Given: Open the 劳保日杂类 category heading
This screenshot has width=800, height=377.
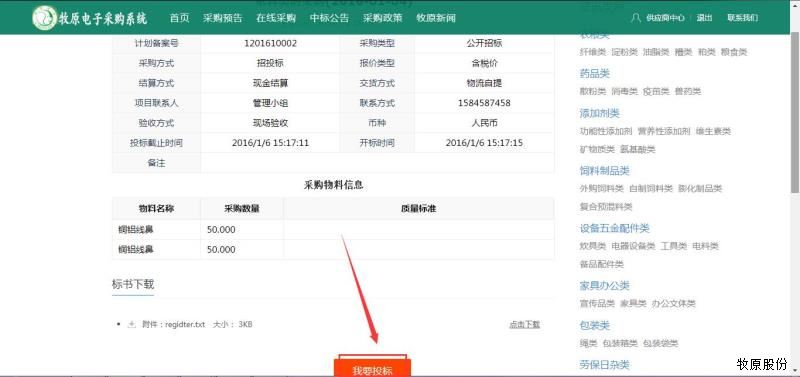Looking at the screenshot, I should click(605, 365).
